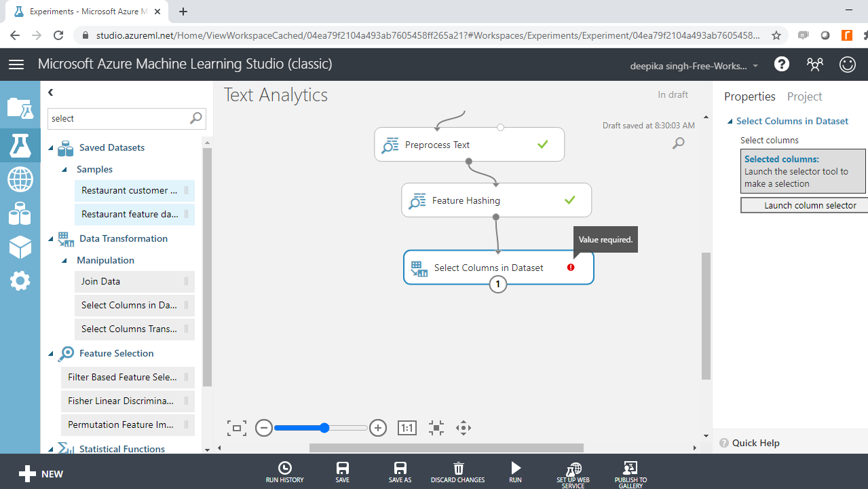Collapse the Feature Selection category
Viewport: 868px width, 489px height.
point(51,353)
